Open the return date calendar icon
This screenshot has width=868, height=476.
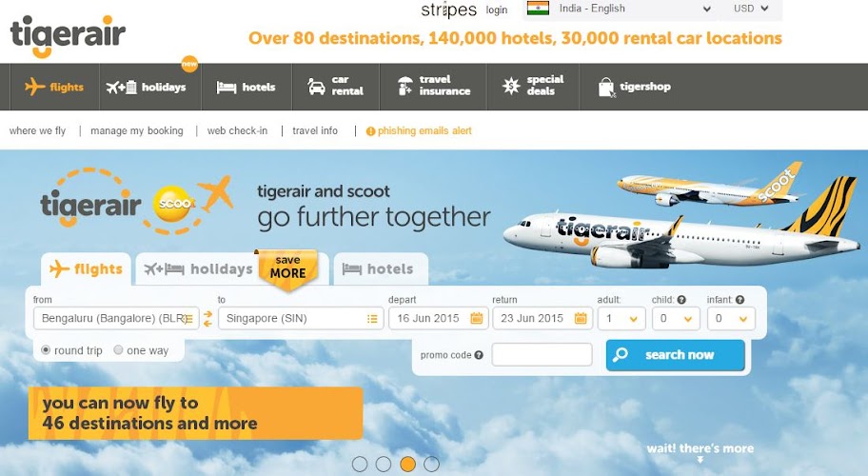tap(581, 318)
